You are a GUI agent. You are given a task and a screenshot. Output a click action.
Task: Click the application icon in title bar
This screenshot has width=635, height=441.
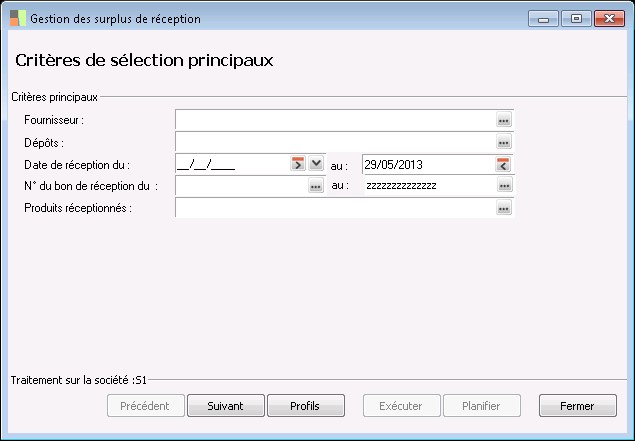tap(18, 18)
